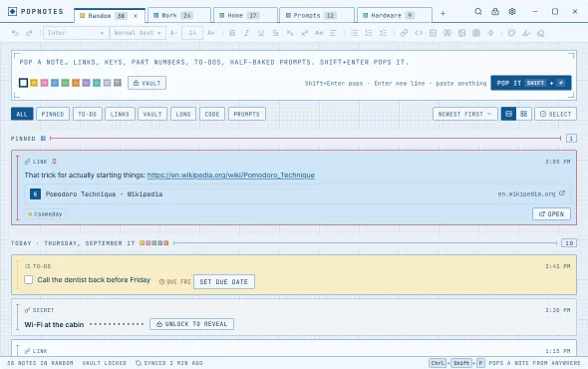Click the redo arrow icon

coord(29,33)
